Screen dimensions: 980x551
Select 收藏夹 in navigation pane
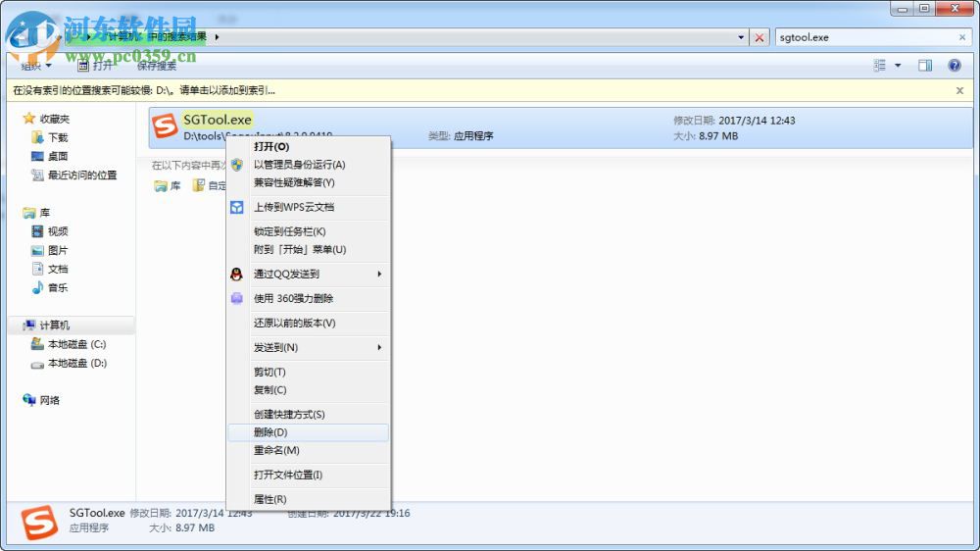(x=54, y=119)
